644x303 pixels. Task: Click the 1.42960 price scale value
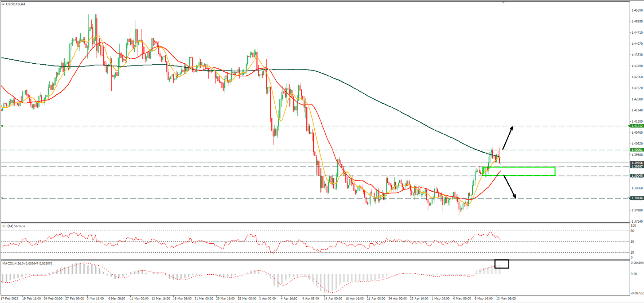[636, 77]
